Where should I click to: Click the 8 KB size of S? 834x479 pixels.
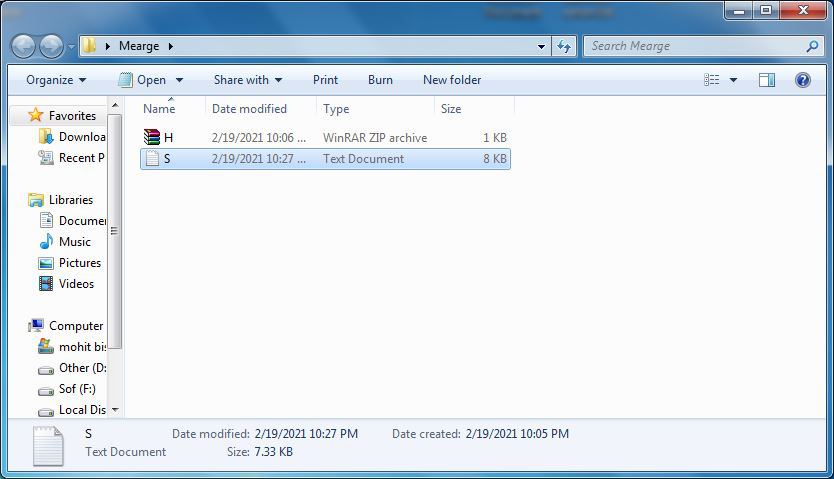point(495,158)
